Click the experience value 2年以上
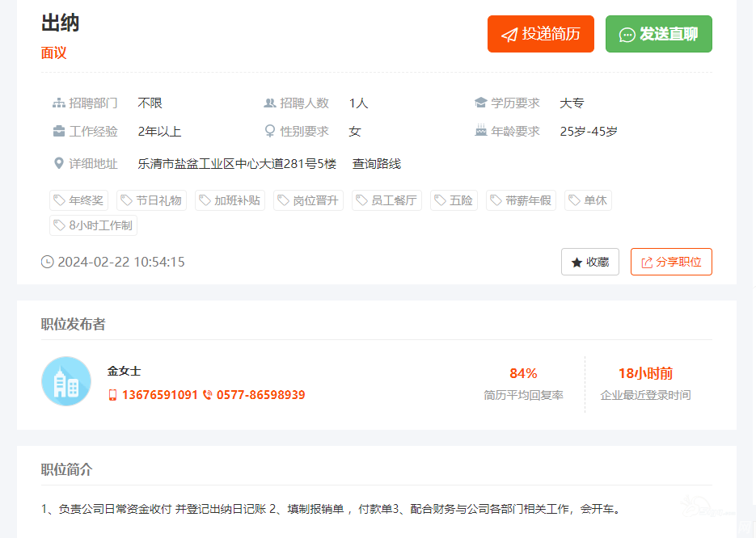The image size is (756, 538). tap(159, 132)
